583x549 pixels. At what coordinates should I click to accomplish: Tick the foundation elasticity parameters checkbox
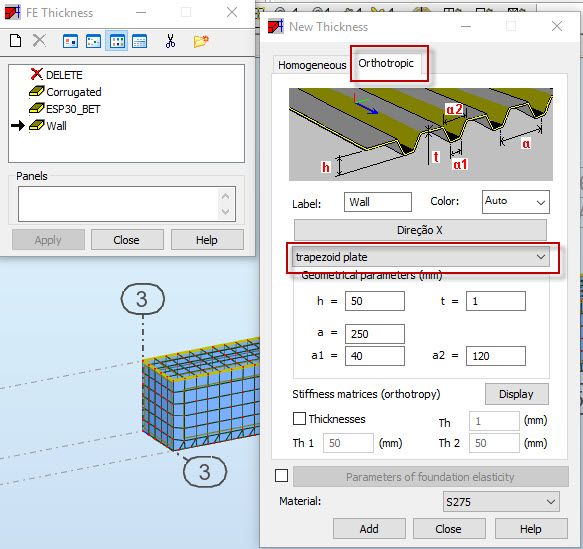[x=281, y=475]
